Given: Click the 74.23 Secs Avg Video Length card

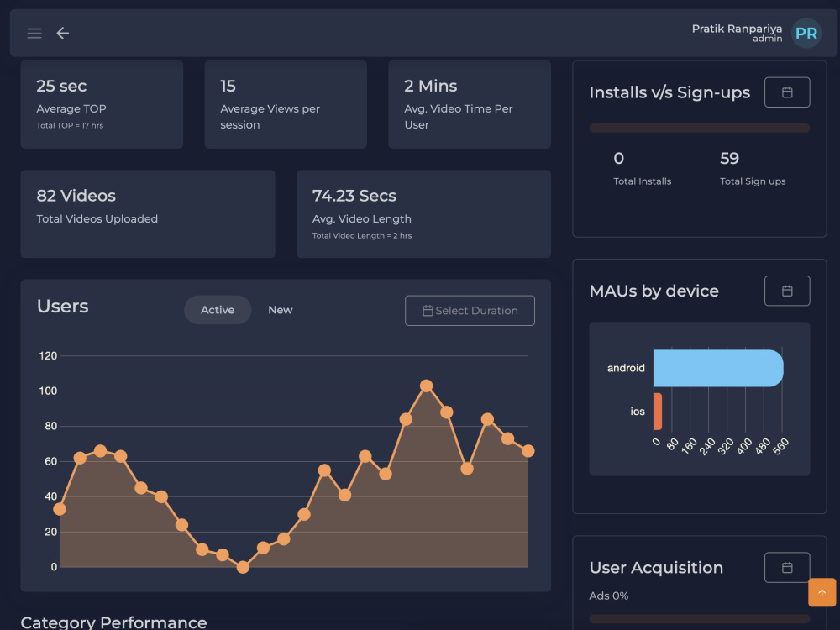Looking at the screenshot, I should point(424,213).
